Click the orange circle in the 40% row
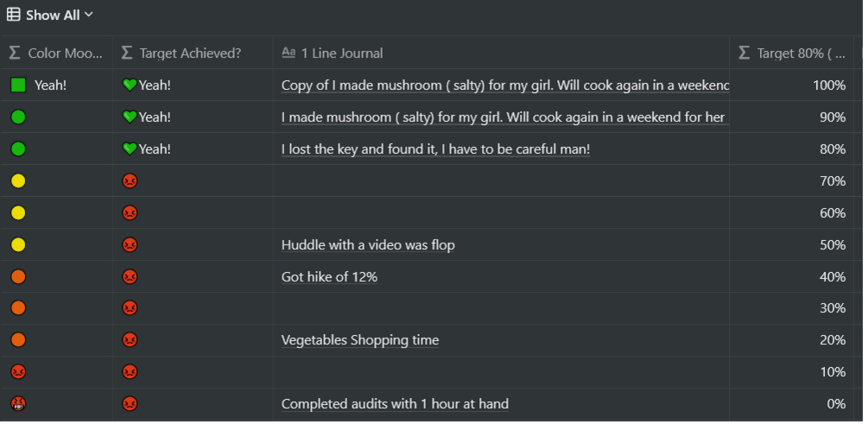 click(18, 277)
